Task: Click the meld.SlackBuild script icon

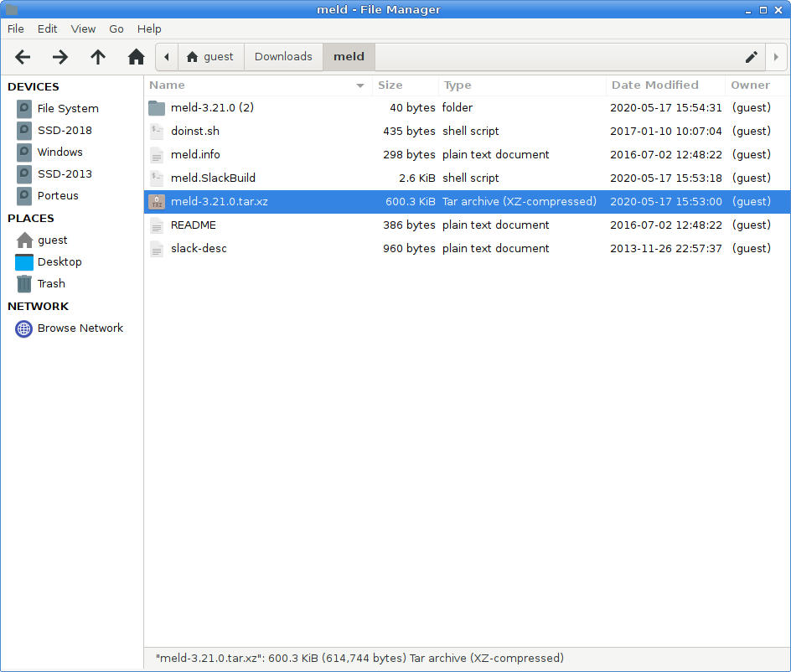Action: (x=157, y=178)
